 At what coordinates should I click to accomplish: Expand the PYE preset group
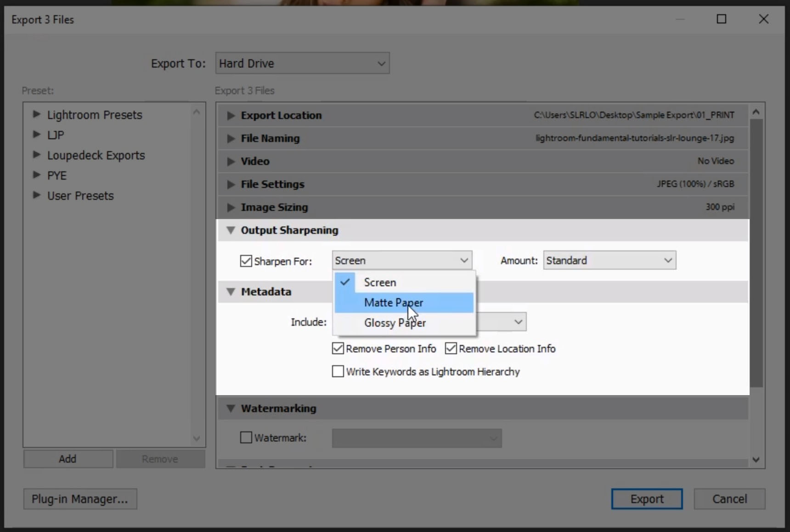(36, 175)
